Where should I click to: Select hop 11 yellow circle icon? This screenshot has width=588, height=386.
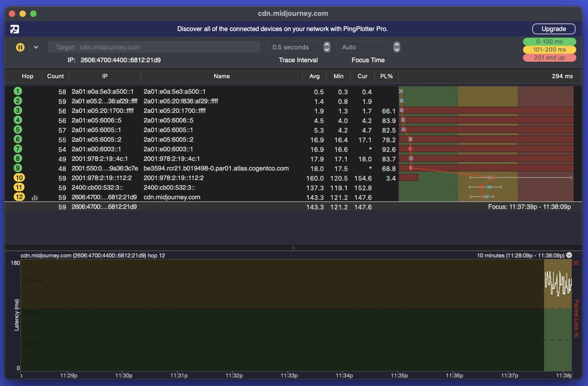19,187
